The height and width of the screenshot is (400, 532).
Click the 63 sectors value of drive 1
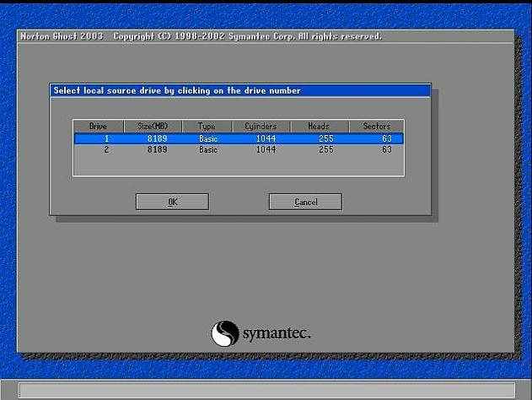tap(387, 138)
